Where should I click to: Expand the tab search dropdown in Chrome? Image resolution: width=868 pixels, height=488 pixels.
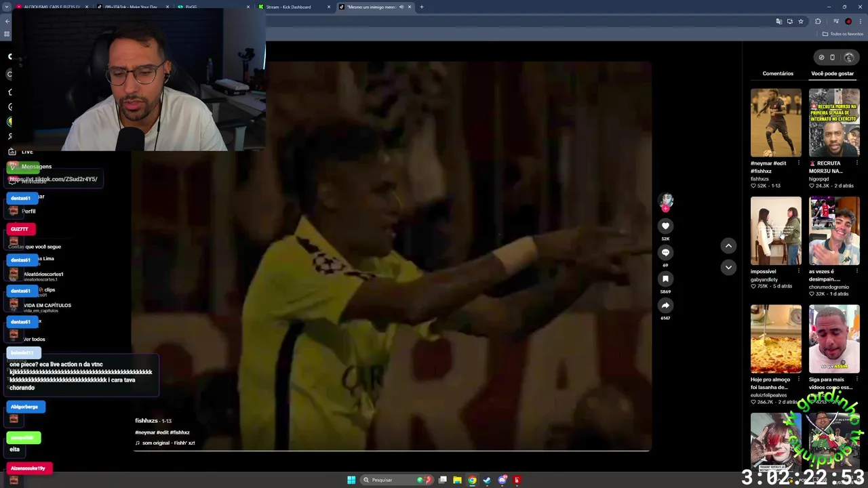tap(7, 7)
